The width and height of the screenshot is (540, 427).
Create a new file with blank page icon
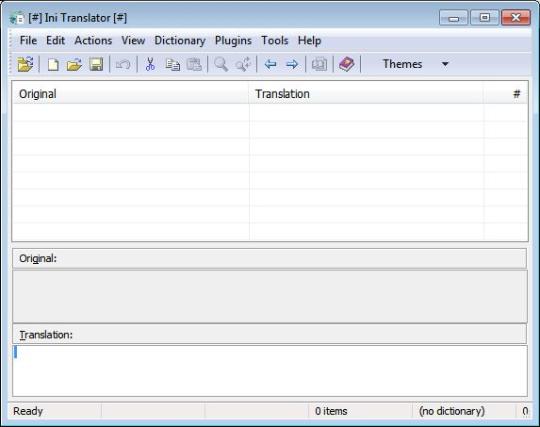click(53, 64)
